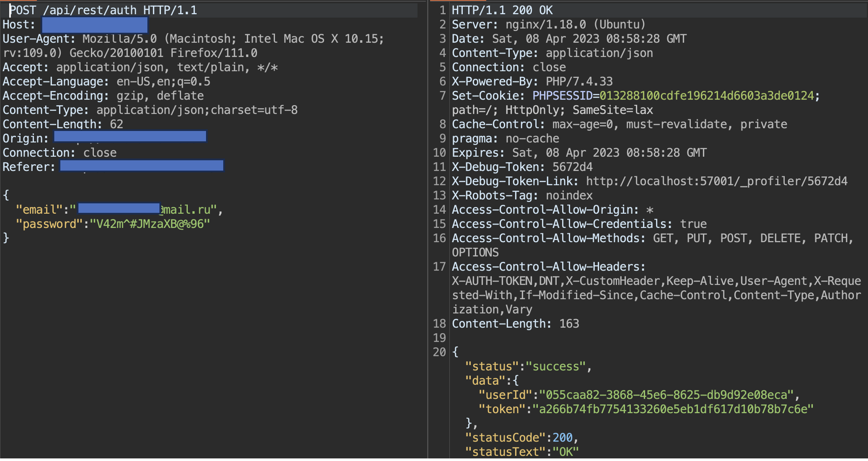The width and height of the screenshot is (868, 461).
Task: Open the X-Debug-Token-Link localhost profiler URL
Action: (x=716, y=181)
